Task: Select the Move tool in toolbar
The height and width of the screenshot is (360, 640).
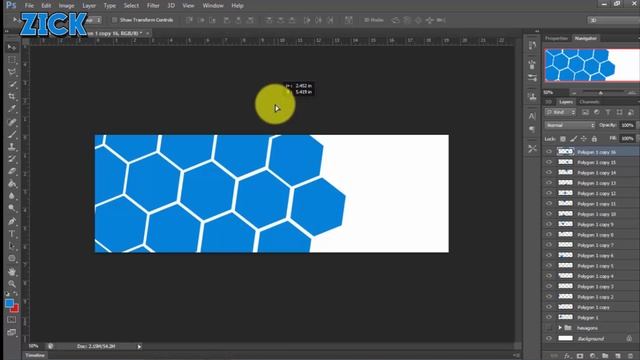Action: point(12,47)
